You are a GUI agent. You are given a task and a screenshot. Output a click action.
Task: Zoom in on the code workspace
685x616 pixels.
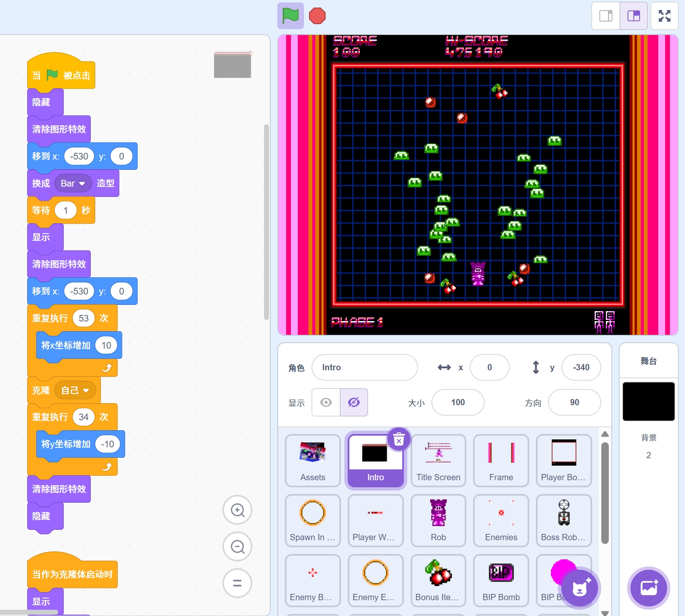pos(237,510)
